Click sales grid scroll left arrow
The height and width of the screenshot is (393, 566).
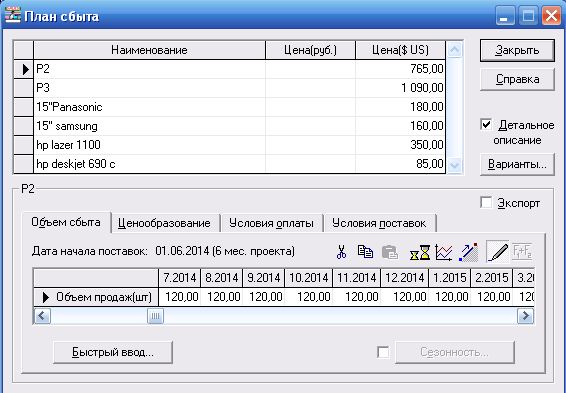click(x=42, y=316)
